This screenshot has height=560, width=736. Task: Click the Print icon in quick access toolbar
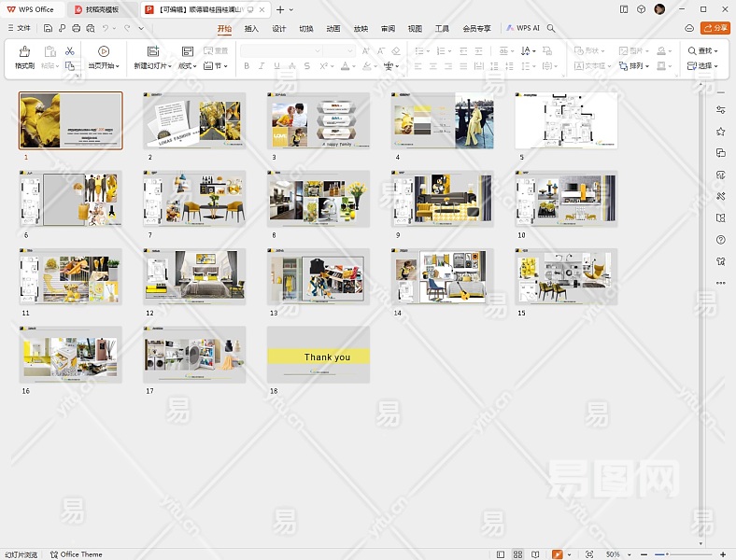[76, 28]
